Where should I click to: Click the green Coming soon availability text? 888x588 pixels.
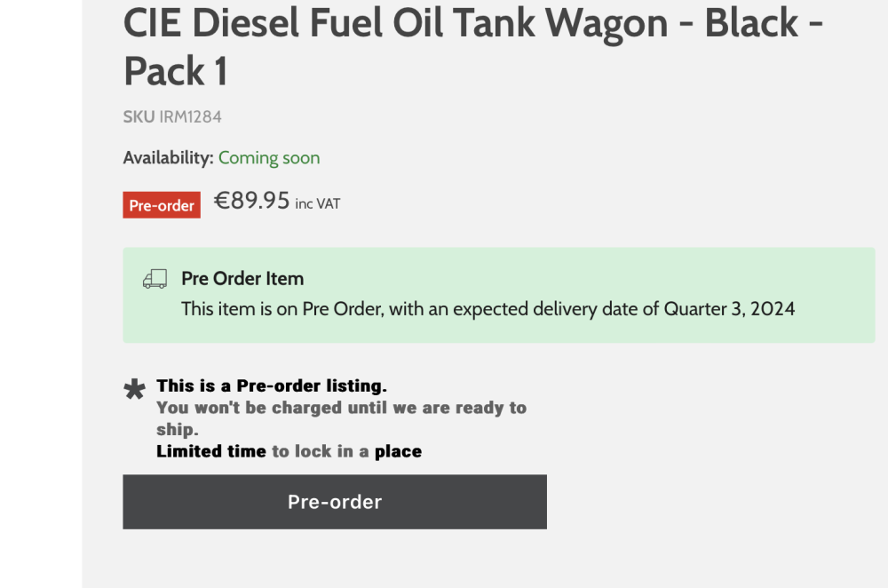(x=269, y=158)
